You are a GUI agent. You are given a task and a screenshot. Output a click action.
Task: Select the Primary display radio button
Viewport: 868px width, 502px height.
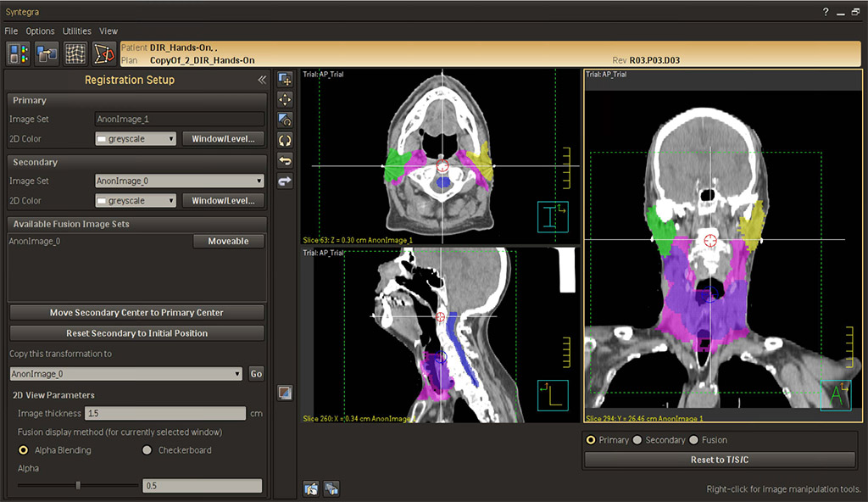591,440
